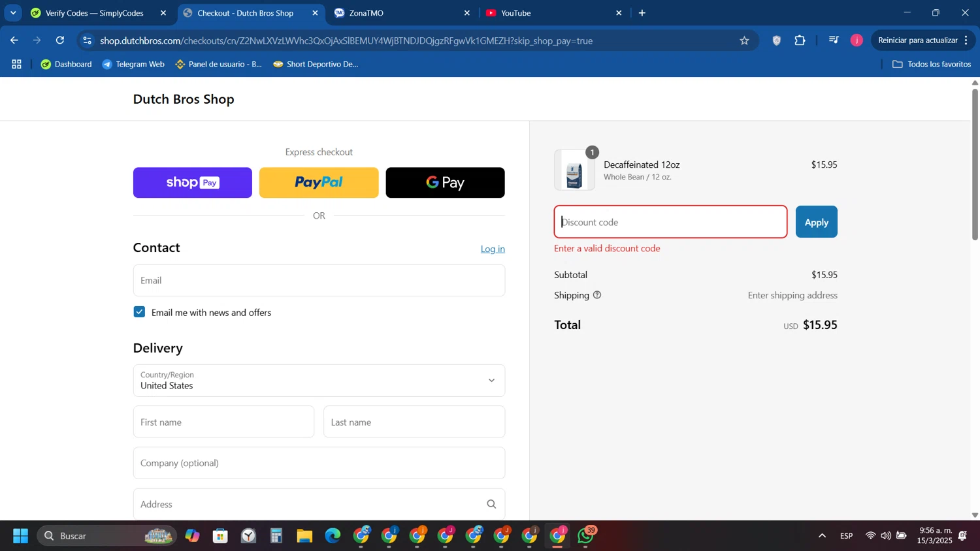The height and width of the screenshot is (551, 980).
Task: Open the browser extensions puzzle icon
Action: [x=800, y=40]
